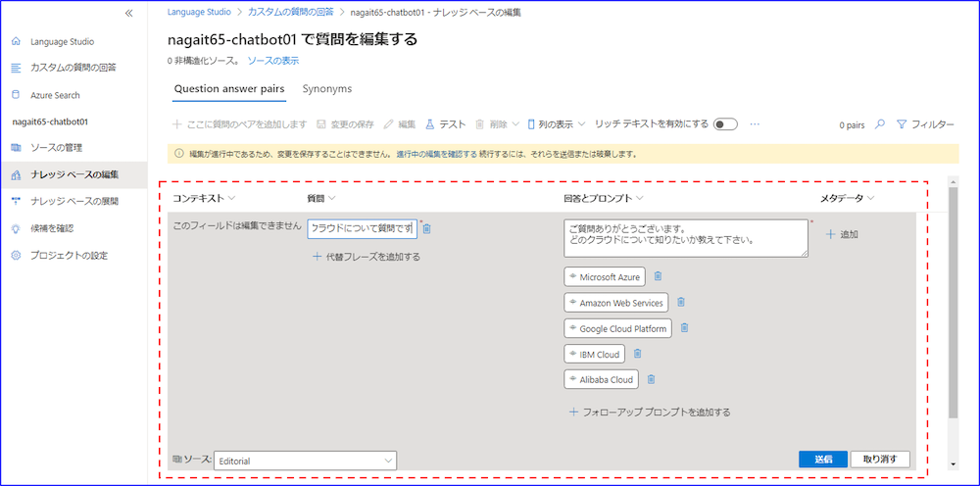Screen dimensions: 980x486
Task: Click カスタムの質問の回答 breadcrumb link
Action: 291,12
